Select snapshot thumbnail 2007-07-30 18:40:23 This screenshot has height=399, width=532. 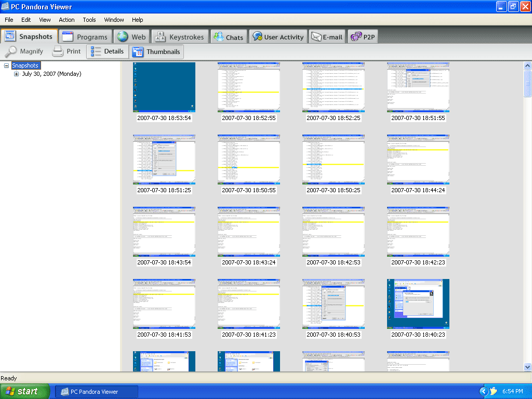point(418,304)
